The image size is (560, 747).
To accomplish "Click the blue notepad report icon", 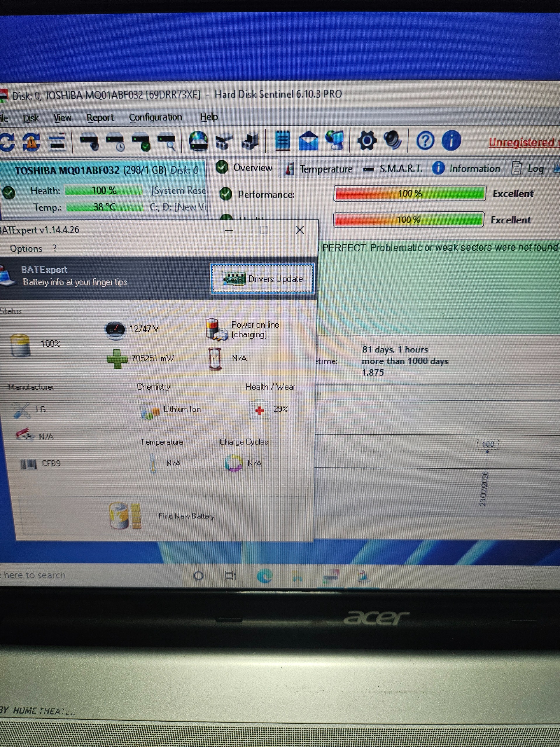I will [x=283, y=141].
